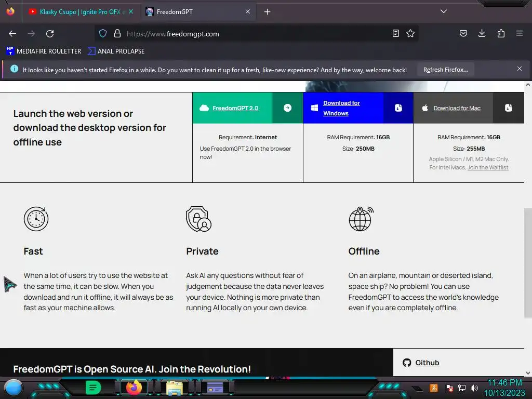This screenshot has height=399, width=532.
Task: Click the Action Center flag tray icon
Action: 449,388
